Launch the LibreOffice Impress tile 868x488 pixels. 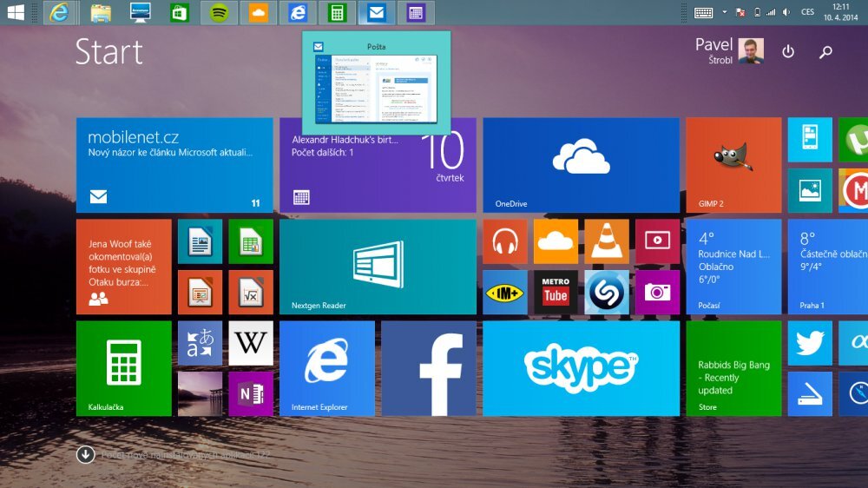pyautogui.click(x=200, y=292)
